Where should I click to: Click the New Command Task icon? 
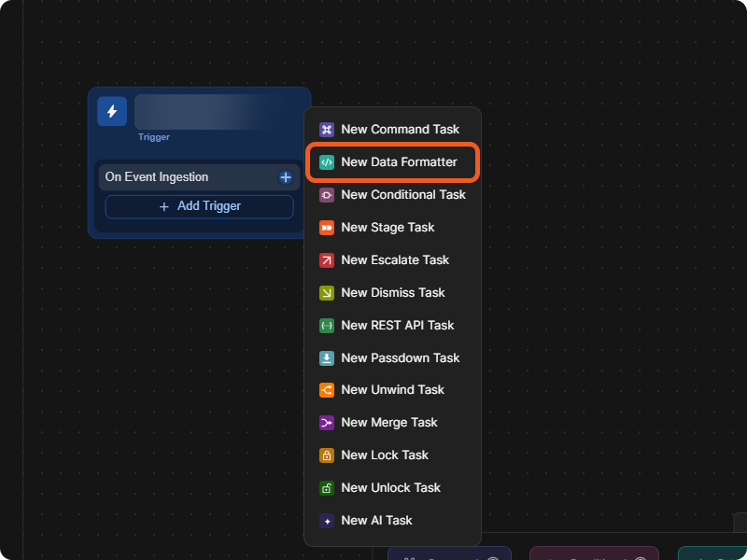click(326, 130)
